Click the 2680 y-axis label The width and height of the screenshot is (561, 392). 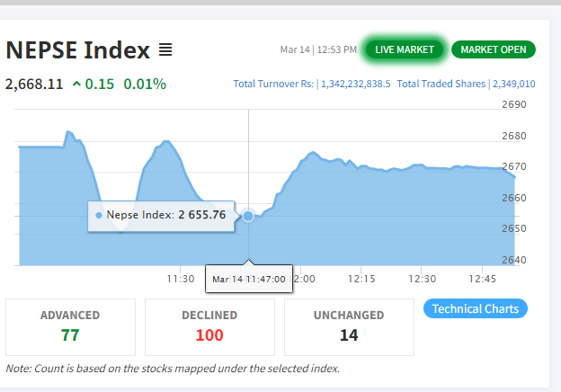click(x=514, y=136)
